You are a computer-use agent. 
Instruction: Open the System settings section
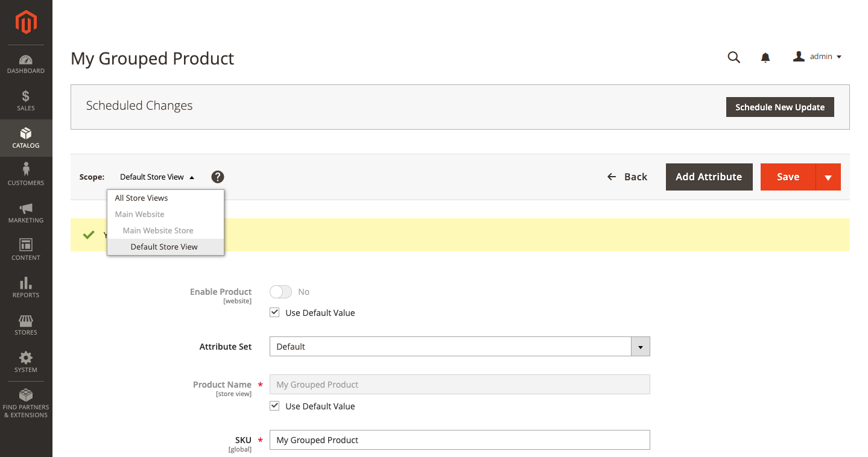26,362
